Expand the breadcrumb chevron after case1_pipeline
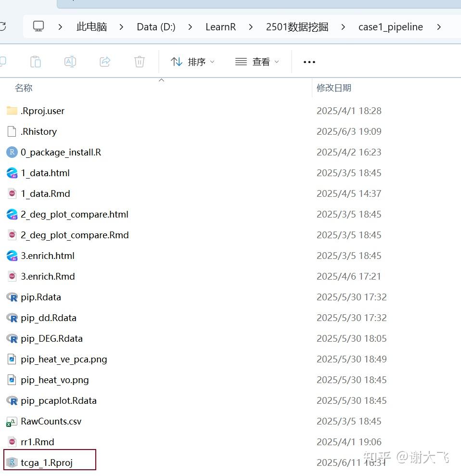This screenshot has width=461, height=476. pos(439,27)
